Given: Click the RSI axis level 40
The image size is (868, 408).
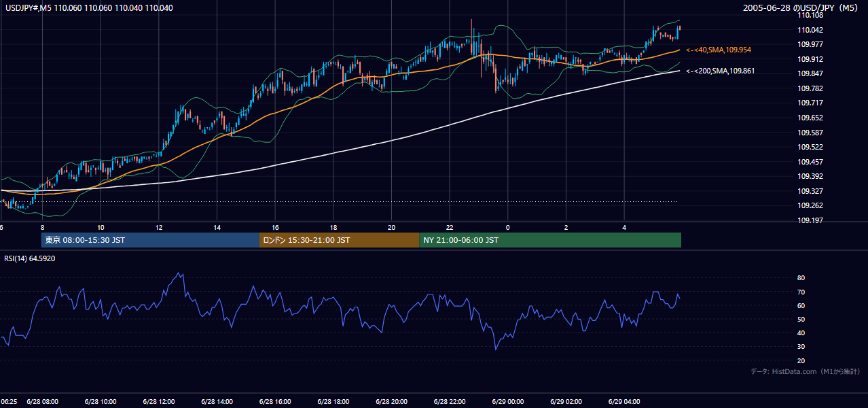Looking at the screenshot, I should [x=801, y=333].
